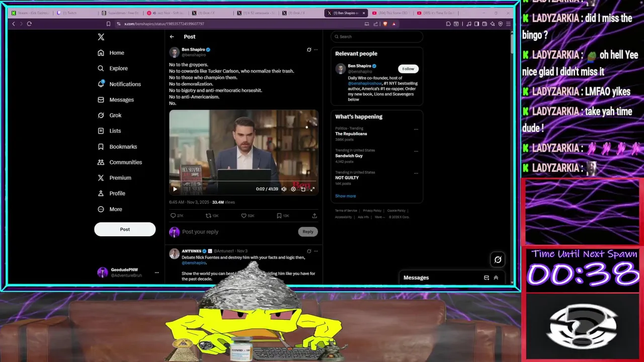Click the video progress bar

pyautogui.click(x=244, y=182)
